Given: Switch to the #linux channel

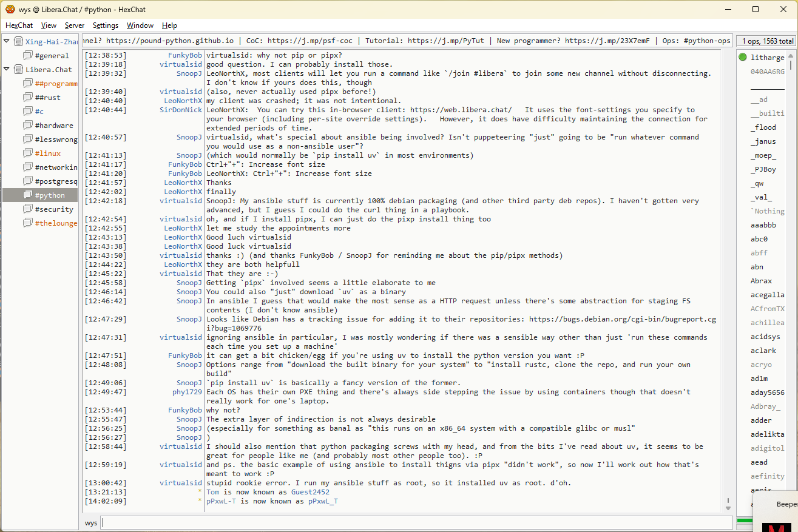Looking at the screenshot, I should click(47, 153).
